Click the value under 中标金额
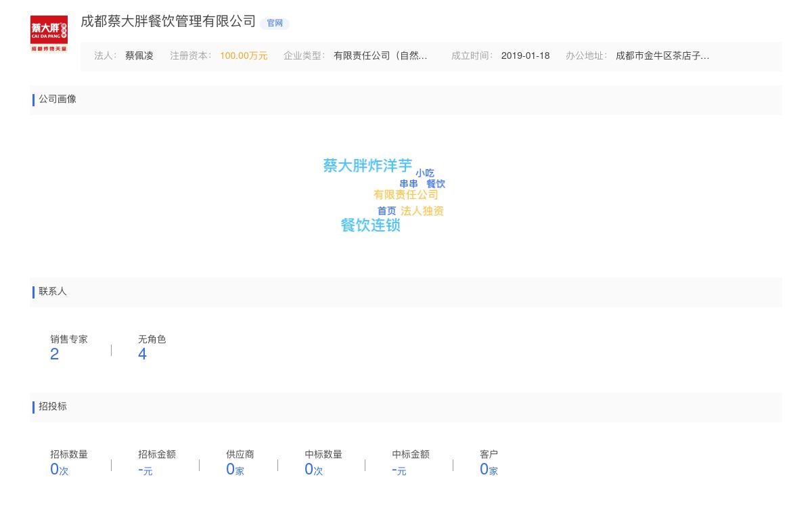The height and width of the screenshot is (509, 812). 399,470
